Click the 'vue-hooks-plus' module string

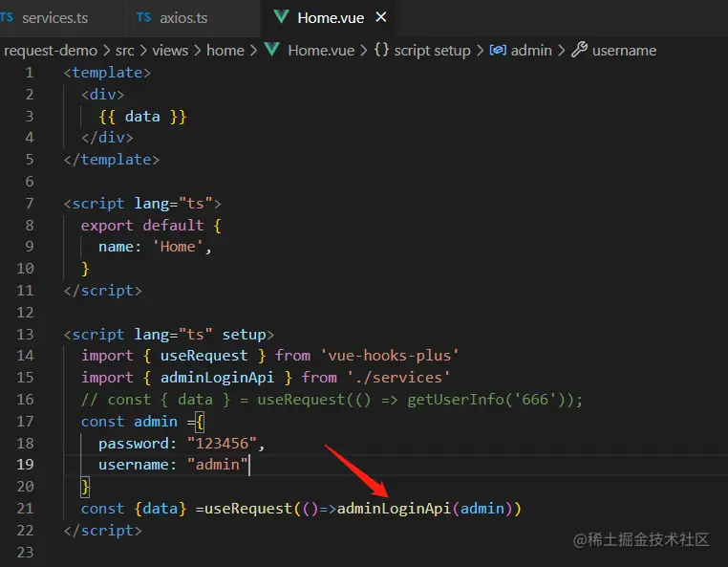pyautogui.click(x=390, y=356)
